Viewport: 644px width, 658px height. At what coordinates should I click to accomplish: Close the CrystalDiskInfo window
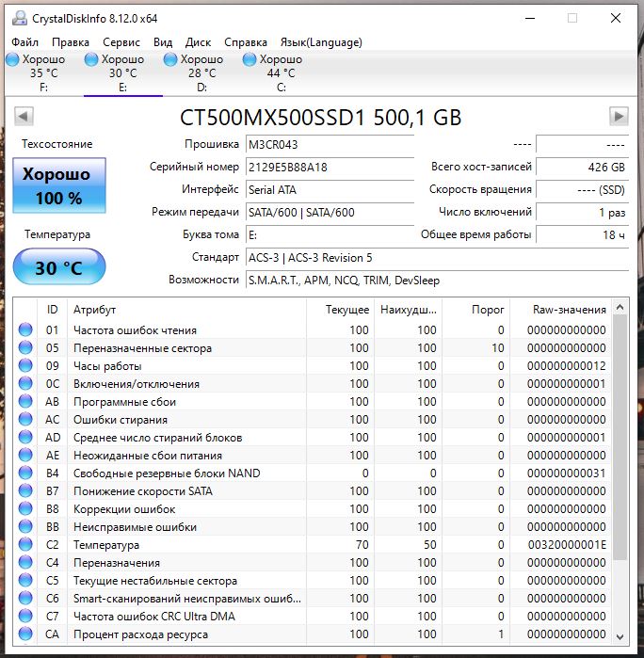point(616,19)
